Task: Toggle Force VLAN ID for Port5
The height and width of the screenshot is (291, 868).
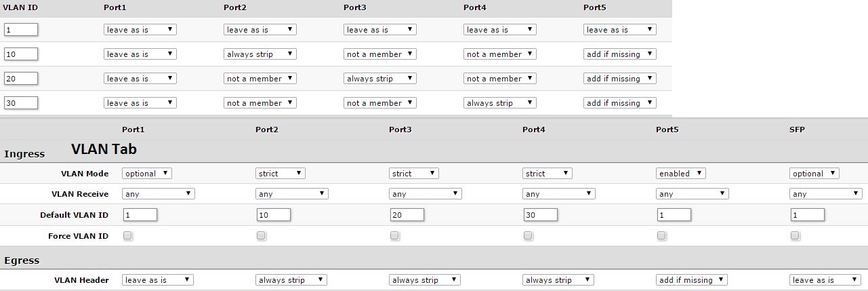Action: (662, 236)
